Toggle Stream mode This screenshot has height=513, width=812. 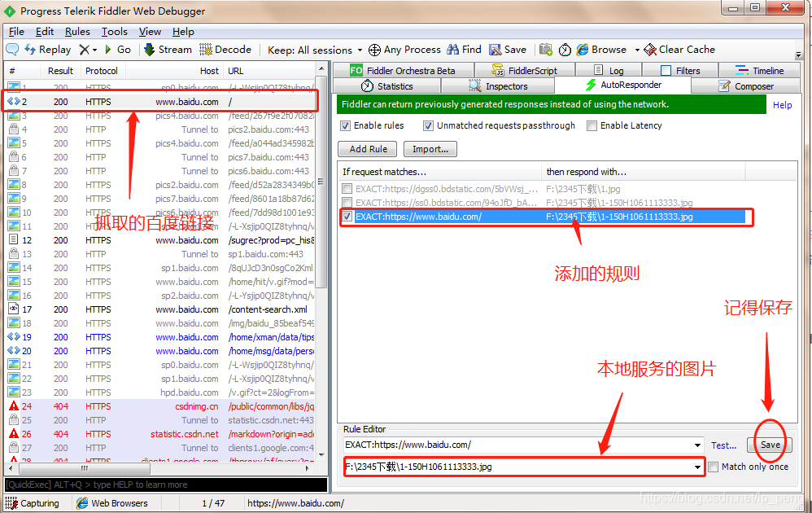click(168, 50)
